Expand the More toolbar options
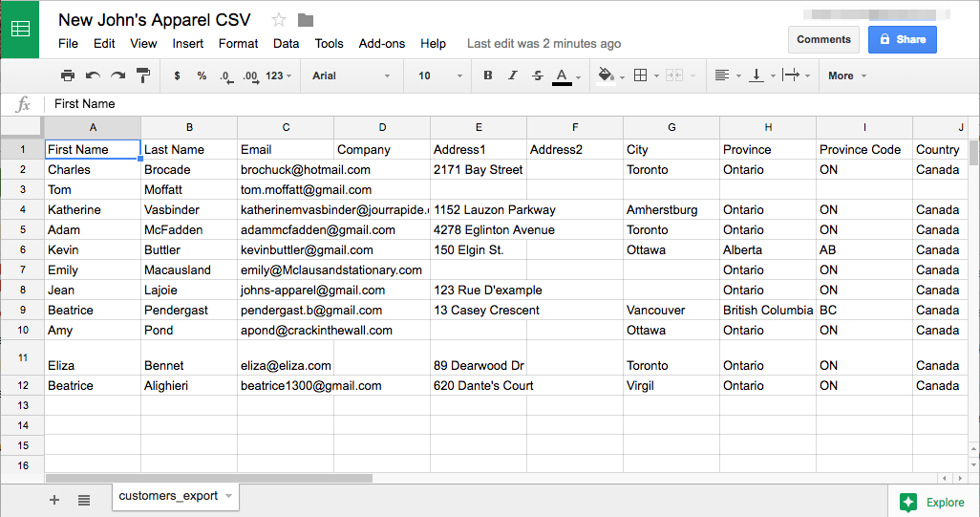980x517 pixels. 847,75
